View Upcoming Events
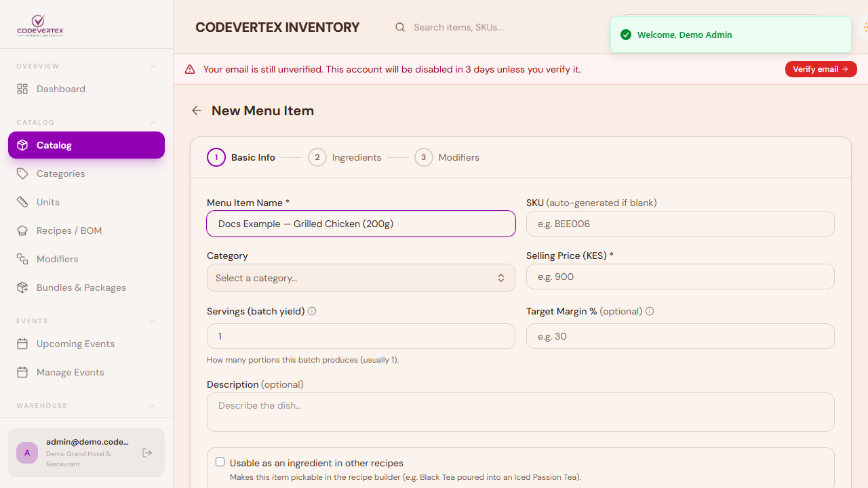This screenshot has width=868, height=488. (x=86, y=344)
